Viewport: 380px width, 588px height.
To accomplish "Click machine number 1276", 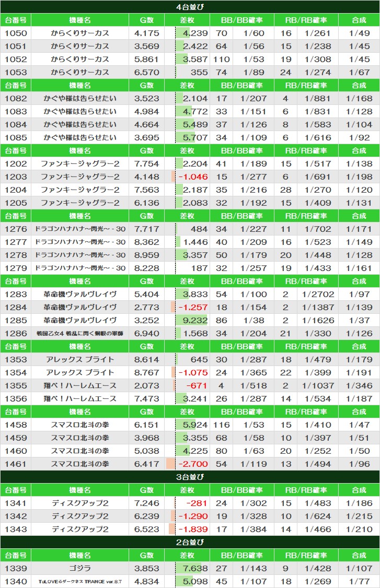I will pos(16,229).
